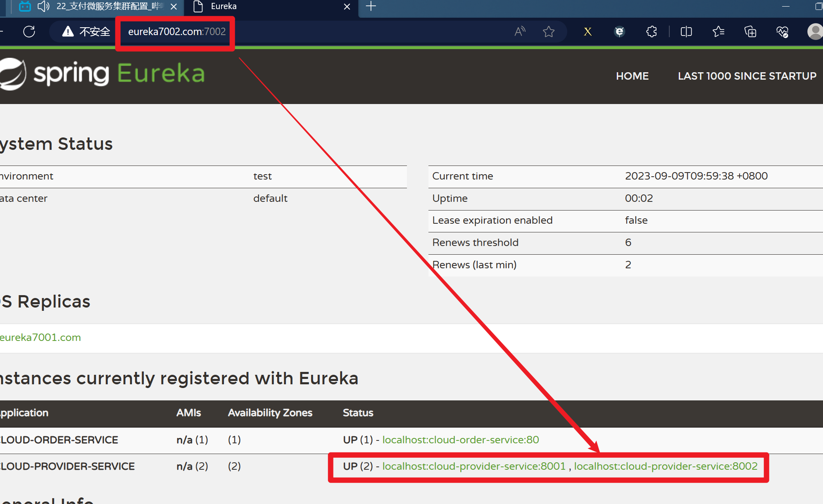The width and height of the screenshot is (823, 504).
Task: Click the Status column header
Action: pos(358,413)
